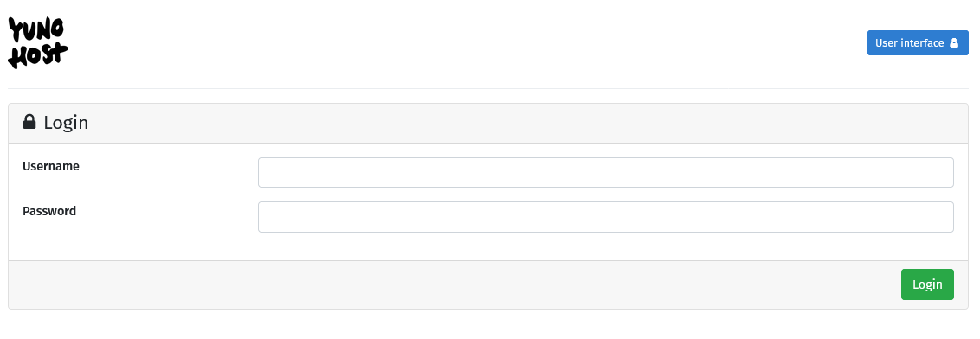
Task: Click inside the Username field
Action: [606, 172]
